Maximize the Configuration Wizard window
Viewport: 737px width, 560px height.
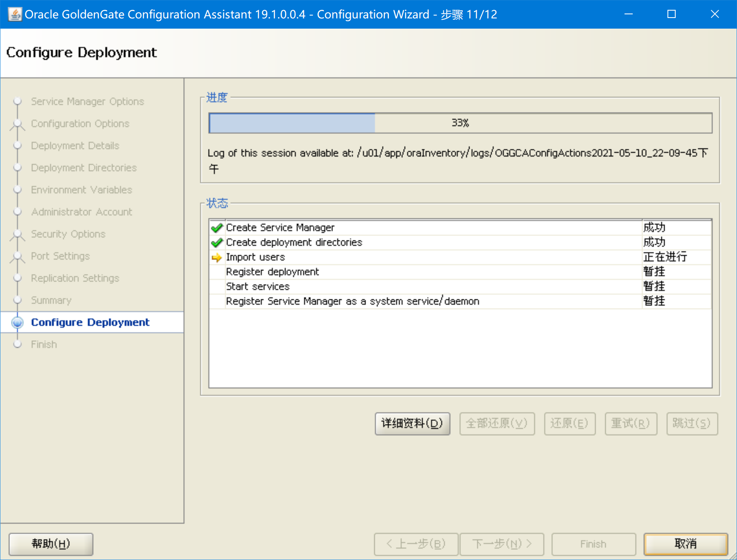(672, 14)
